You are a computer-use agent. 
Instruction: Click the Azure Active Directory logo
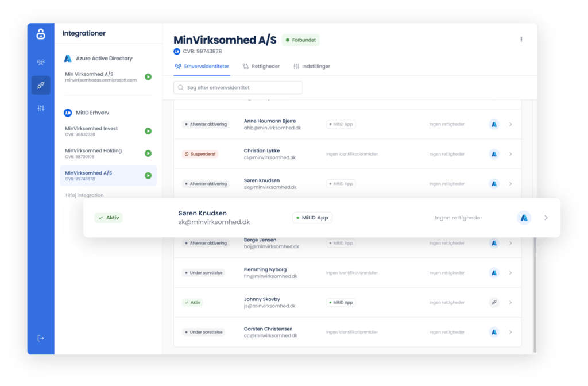click(x=68, y=58)
